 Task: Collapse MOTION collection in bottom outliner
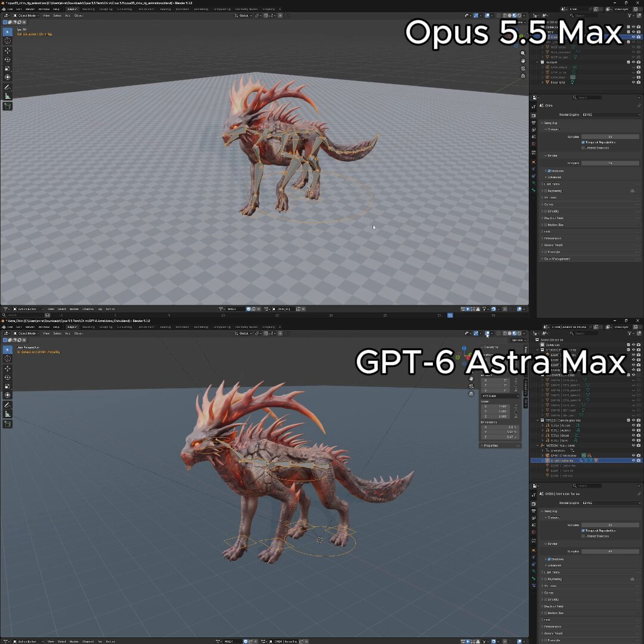point(538,445)
